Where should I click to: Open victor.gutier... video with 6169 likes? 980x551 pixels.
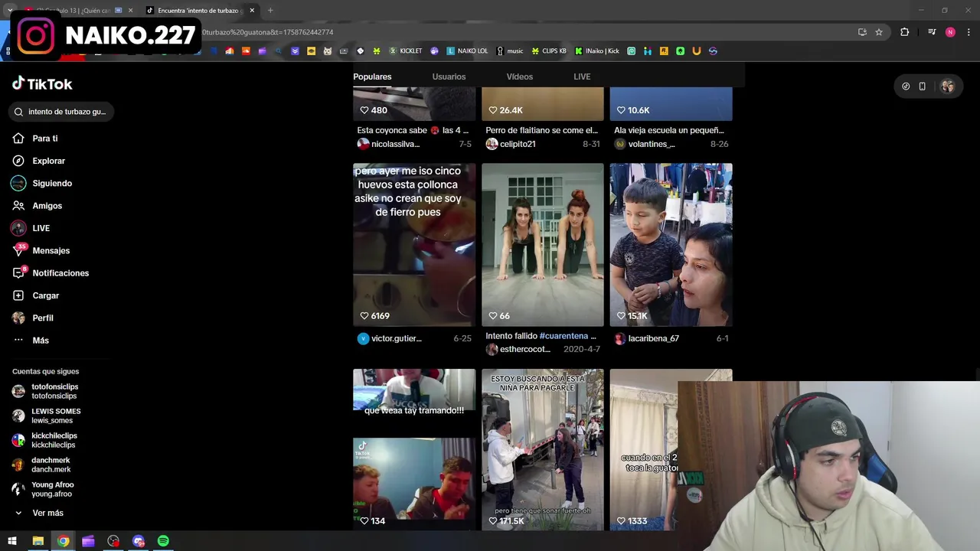pos(414,245)
